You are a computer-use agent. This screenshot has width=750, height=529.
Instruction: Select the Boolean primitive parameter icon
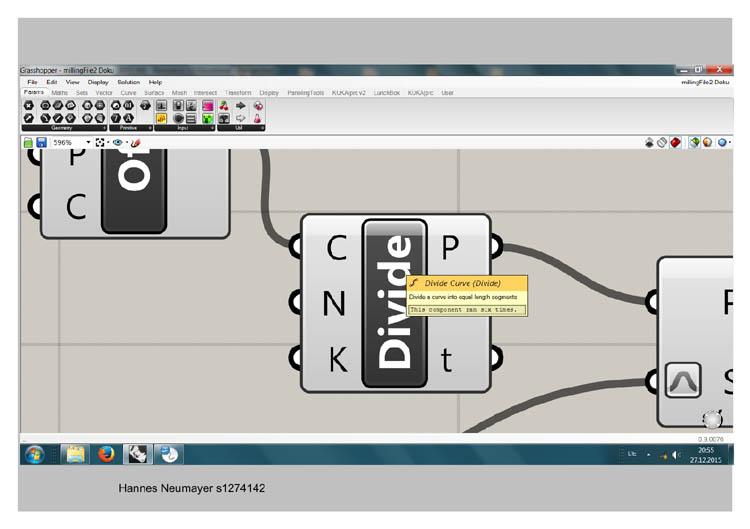(116, 105)
